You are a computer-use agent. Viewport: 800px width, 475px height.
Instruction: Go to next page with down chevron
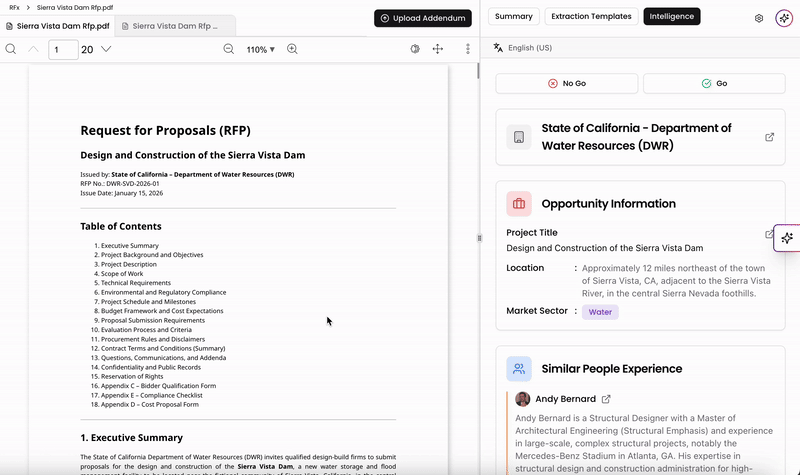(x=106, y=49)
